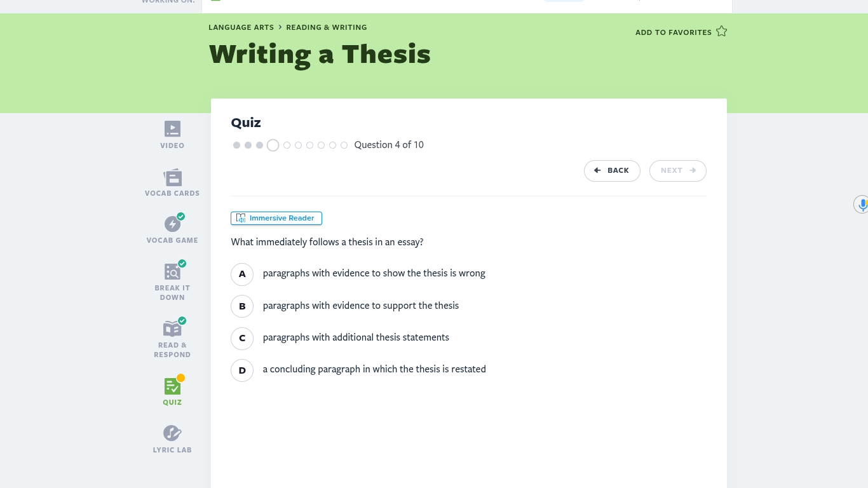Open the Video section icon

(172, 129)
